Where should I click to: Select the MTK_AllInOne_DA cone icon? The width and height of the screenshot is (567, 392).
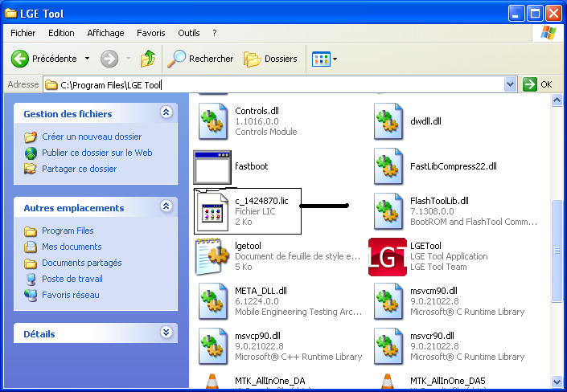coord(212,382)
